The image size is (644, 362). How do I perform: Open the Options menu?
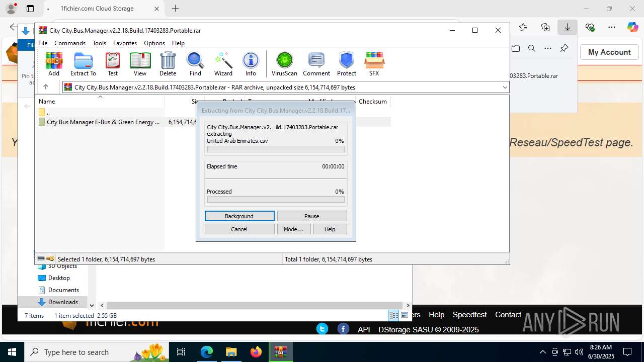pyautogui.click(x=154, y=43)
